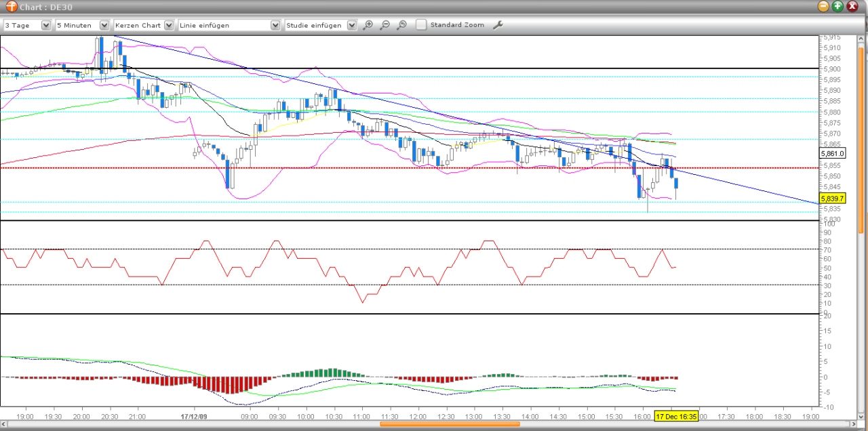The width and height of the screenshot is (868, 431).
Task: Reset the zoom with the magnifier-arrow icon
Action: 401,25
